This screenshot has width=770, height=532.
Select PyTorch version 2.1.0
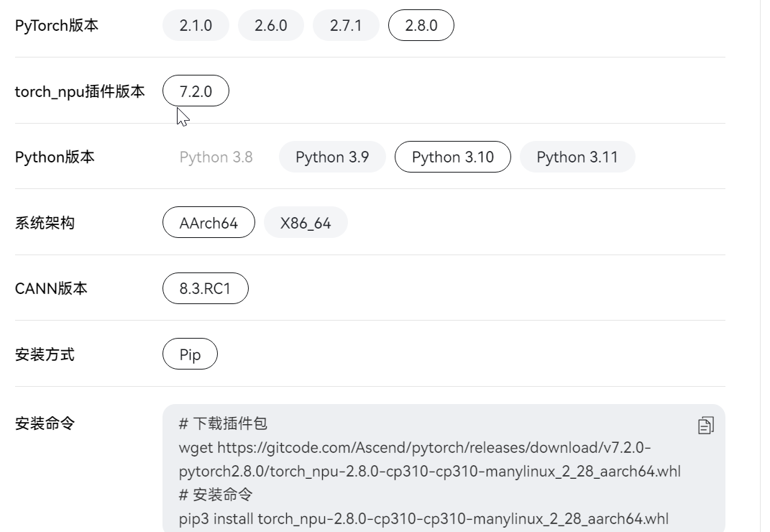tap(196, 25)
